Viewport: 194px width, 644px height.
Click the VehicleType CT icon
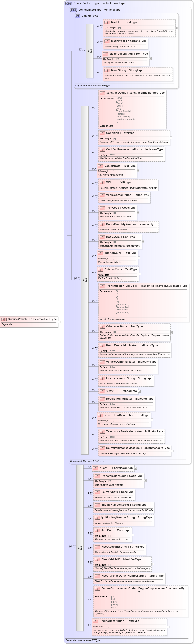[x=78, y=16]
